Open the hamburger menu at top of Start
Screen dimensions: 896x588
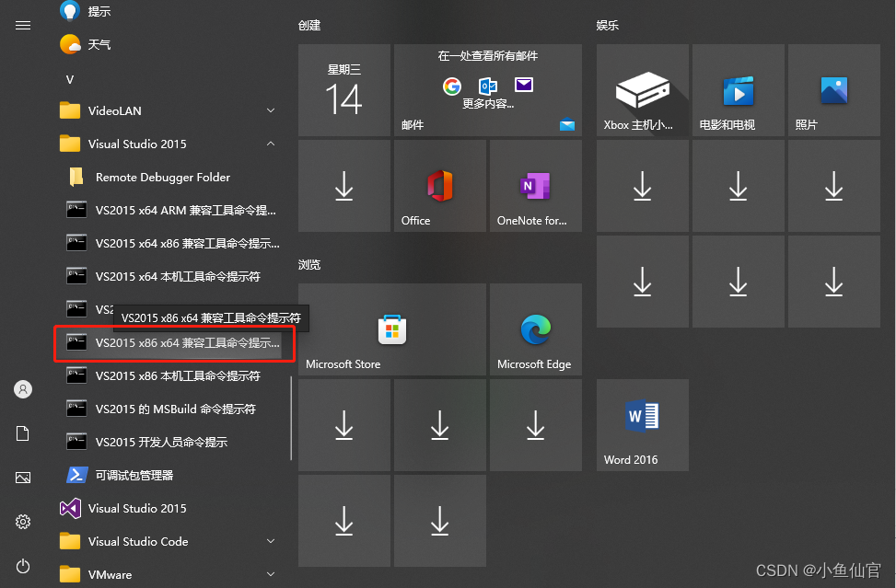23,25
